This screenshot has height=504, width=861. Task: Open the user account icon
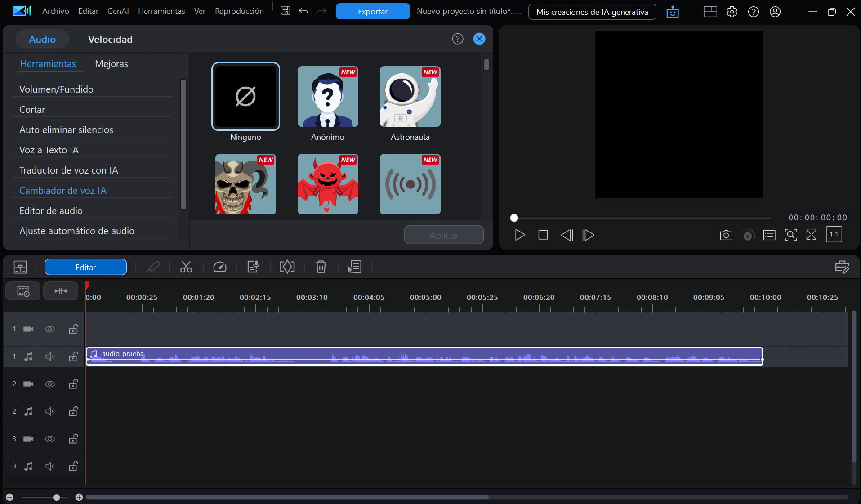[775, 12]
